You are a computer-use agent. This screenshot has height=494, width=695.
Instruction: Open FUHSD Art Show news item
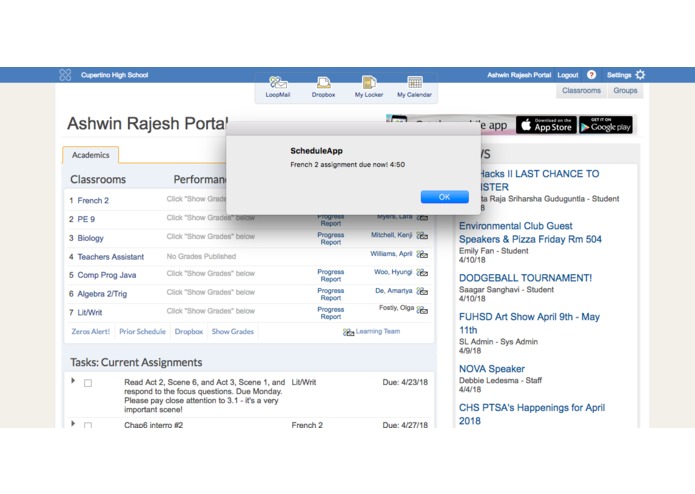coord(529,323)
